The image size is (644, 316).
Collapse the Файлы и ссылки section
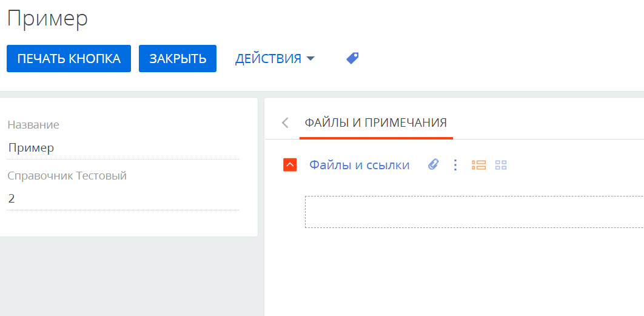click(290, 165)
